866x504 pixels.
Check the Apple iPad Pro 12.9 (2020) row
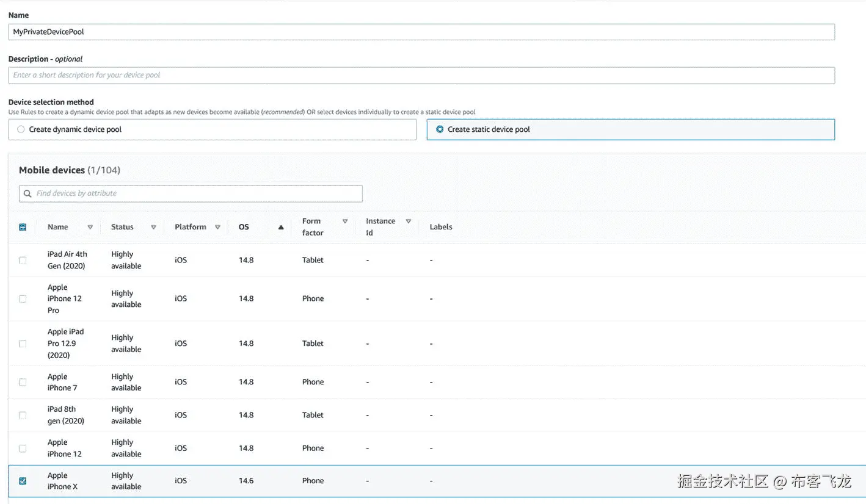point(23,344)
